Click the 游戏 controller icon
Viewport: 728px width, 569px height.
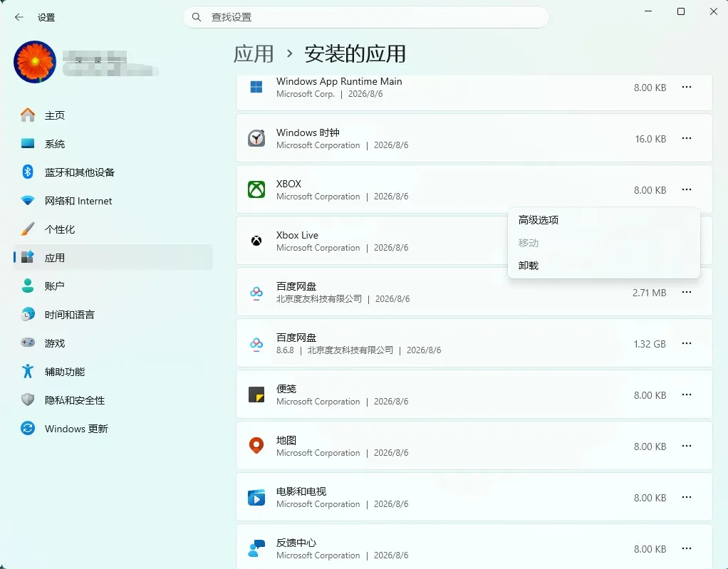(x=28, y=343)
